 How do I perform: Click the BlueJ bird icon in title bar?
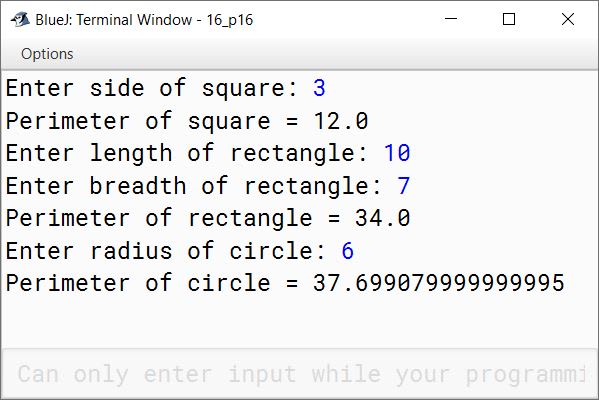pos(20,19)
